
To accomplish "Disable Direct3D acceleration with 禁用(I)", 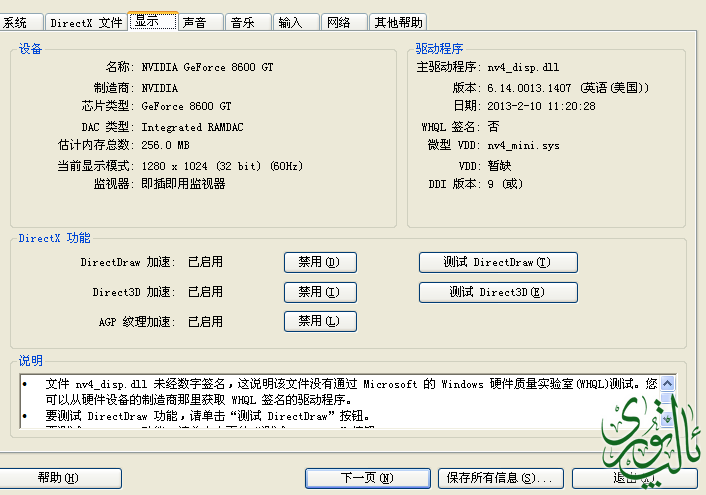I will point(320,292).
